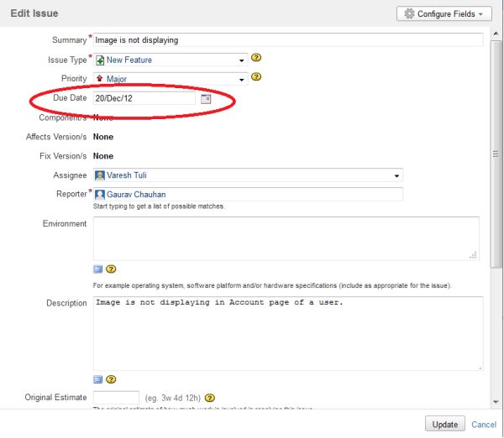The width and height of the screenshot is (504, 438).
Task: Click help icon beside Issue Type
Action: (257, 59)
